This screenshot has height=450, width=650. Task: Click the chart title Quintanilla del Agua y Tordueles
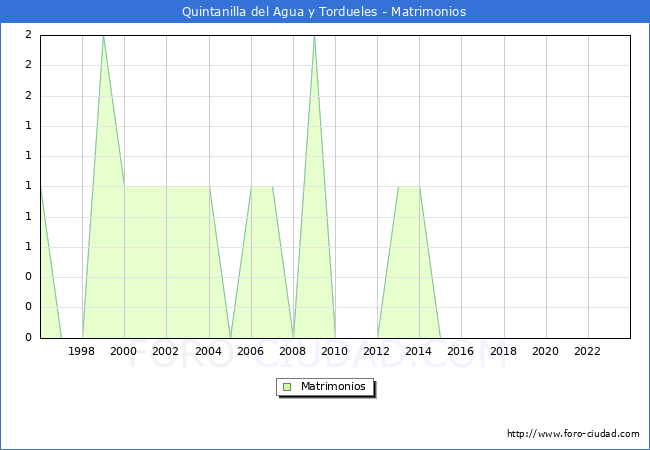click(324, 11)
